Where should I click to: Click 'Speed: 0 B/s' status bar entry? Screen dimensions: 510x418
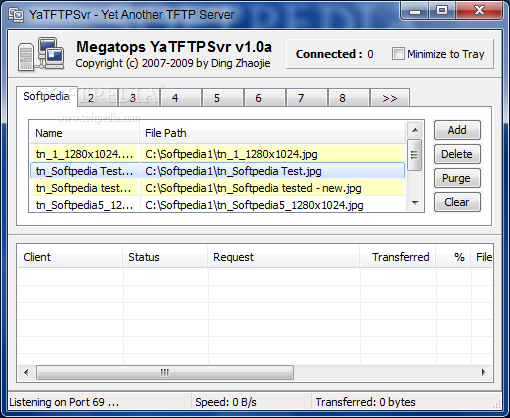(226, 402)
